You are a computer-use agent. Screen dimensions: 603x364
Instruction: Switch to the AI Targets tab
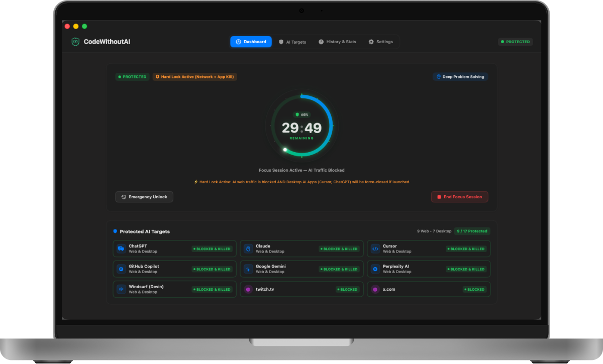pos(292,42)
